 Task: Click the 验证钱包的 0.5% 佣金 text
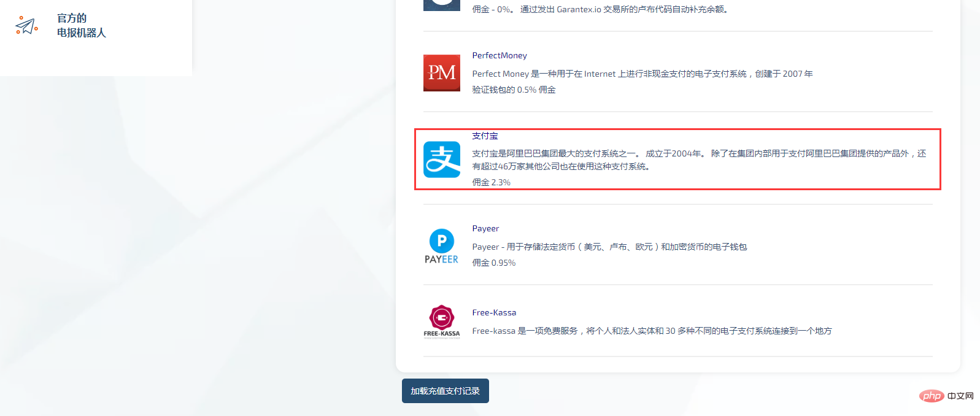(x=514, y=90)
